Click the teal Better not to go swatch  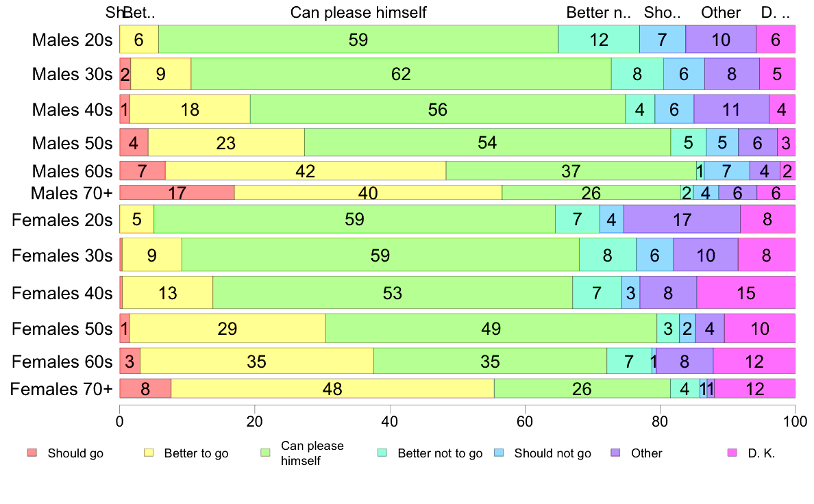(x=382, y=453)
